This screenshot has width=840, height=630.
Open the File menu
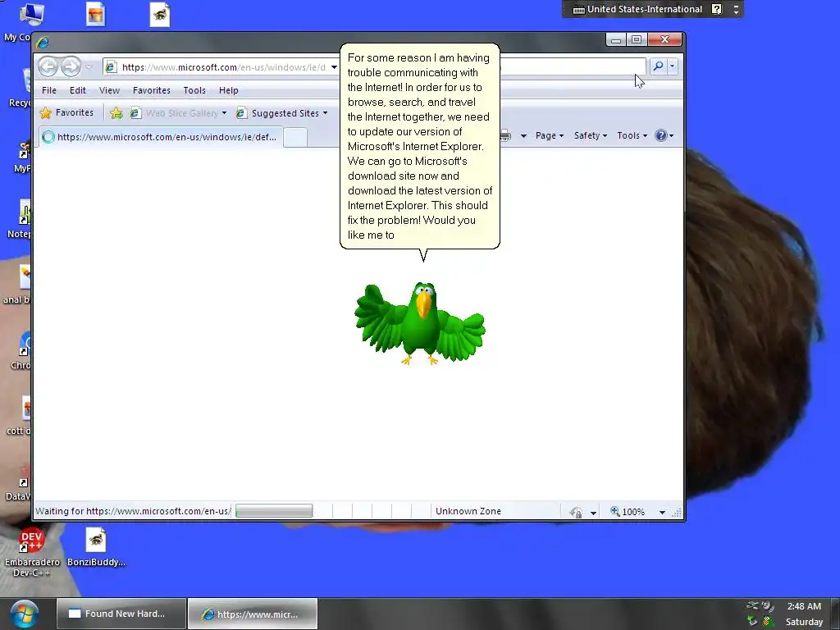(48, 90)
